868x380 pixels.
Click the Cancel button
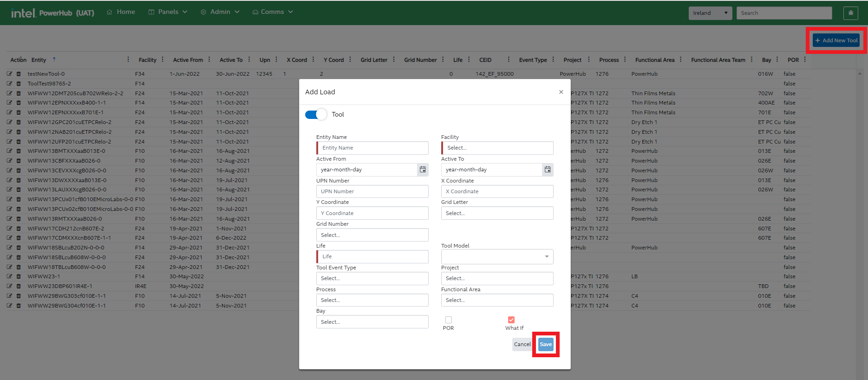pos(522,344)
